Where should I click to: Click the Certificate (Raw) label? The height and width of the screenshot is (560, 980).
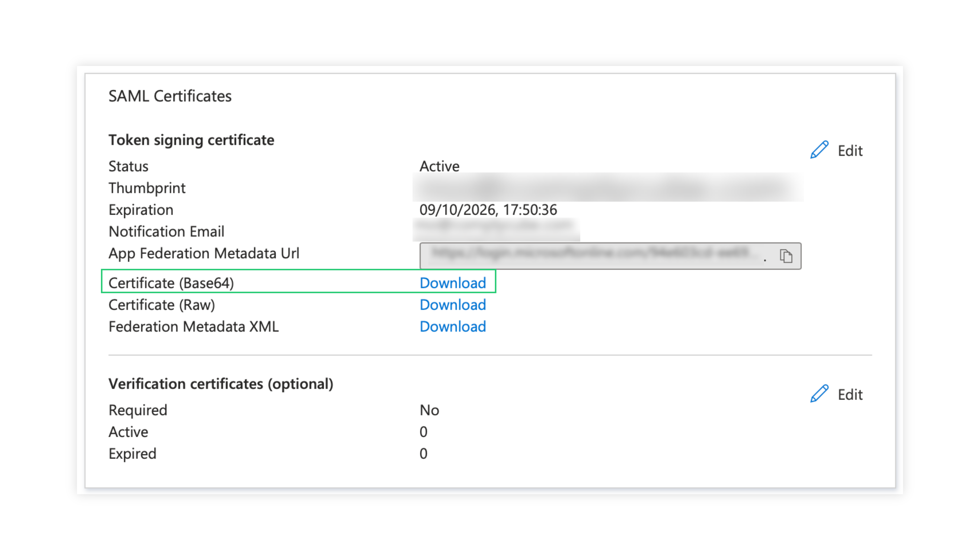[x=162, y=305]
